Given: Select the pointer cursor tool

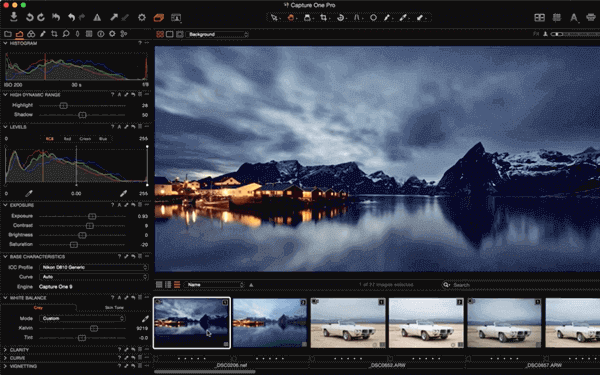Looking at the screenshot, I should (x=274, y=18).
